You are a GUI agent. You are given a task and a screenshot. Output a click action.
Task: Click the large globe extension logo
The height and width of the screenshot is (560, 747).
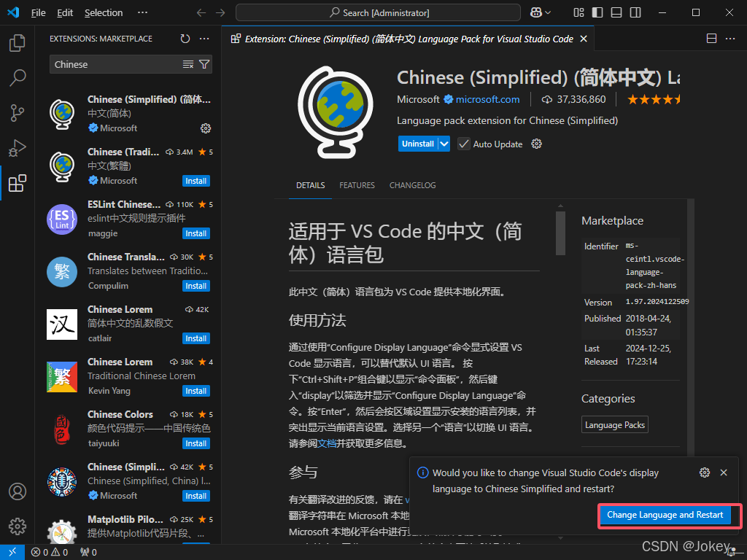tap(336, 112)
